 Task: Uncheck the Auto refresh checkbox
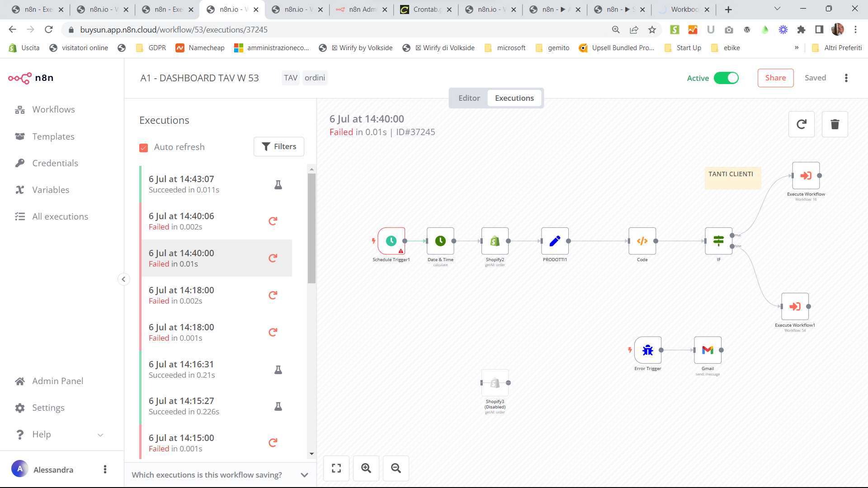(144, 148)
